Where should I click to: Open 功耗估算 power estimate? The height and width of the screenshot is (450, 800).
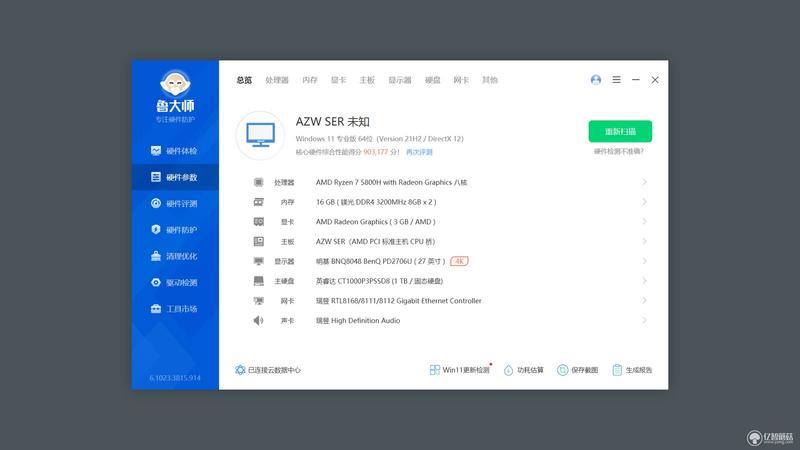click(x=523, y=370)
